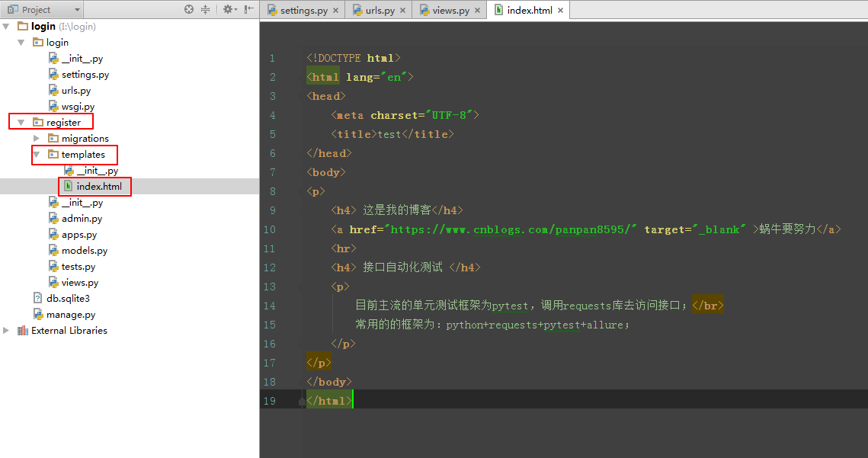Select __init__.py inside the templates folder

[x=91, y=171]
